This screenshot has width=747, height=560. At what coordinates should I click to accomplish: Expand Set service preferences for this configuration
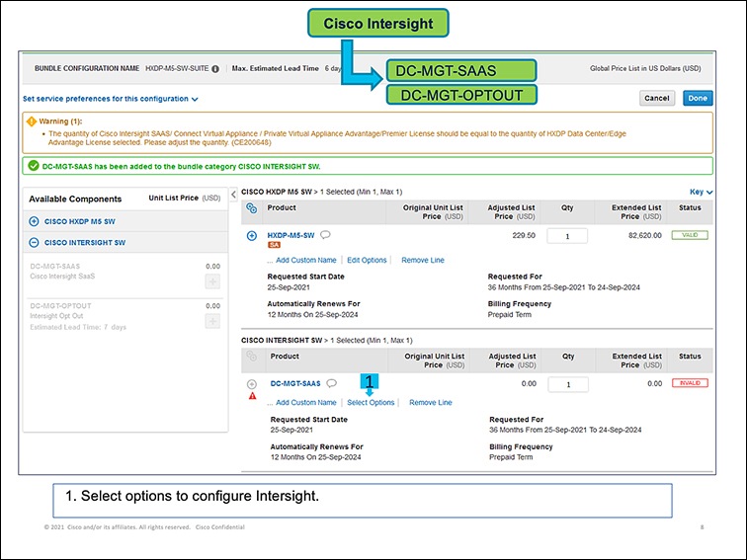pos(110,99)
